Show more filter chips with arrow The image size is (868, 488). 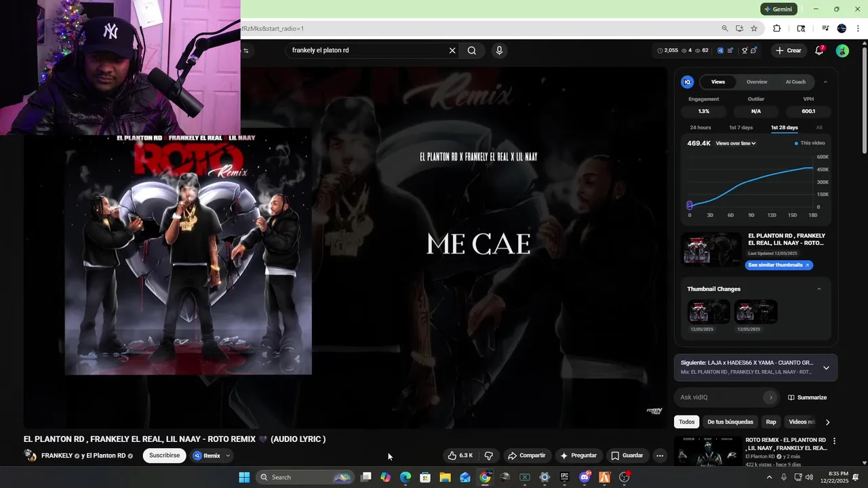coord(827,422)
